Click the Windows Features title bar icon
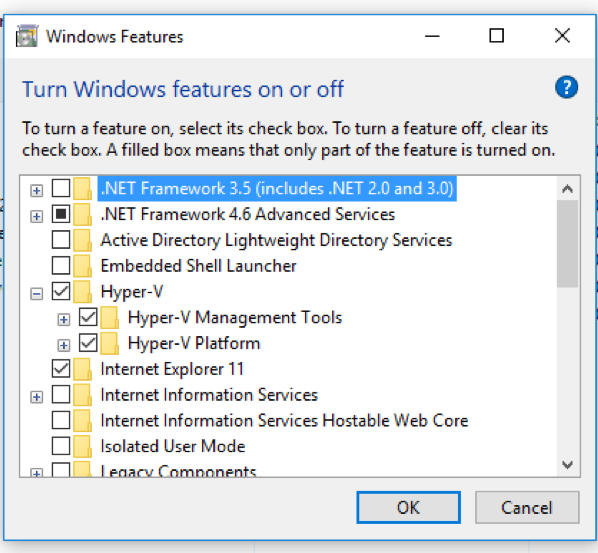 [27, 36]
